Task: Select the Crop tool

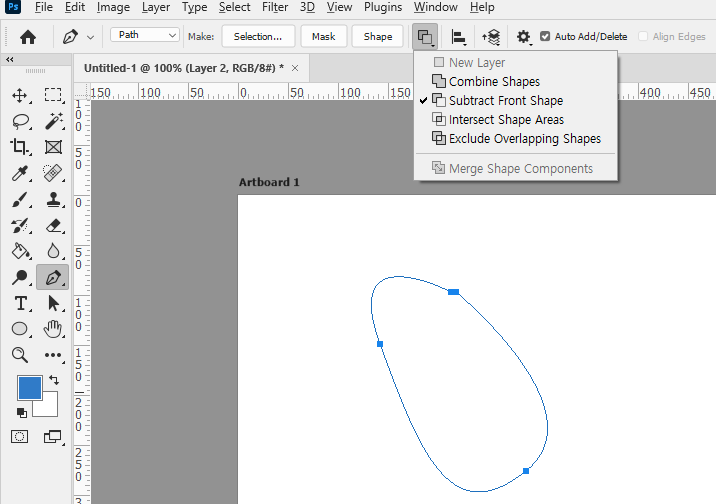Action: click(20, 147)
